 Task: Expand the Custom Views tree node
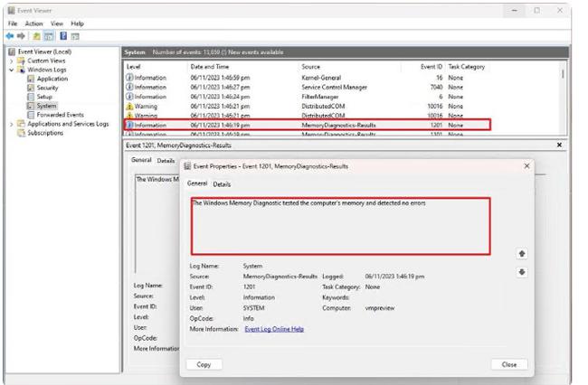point(12,61)
